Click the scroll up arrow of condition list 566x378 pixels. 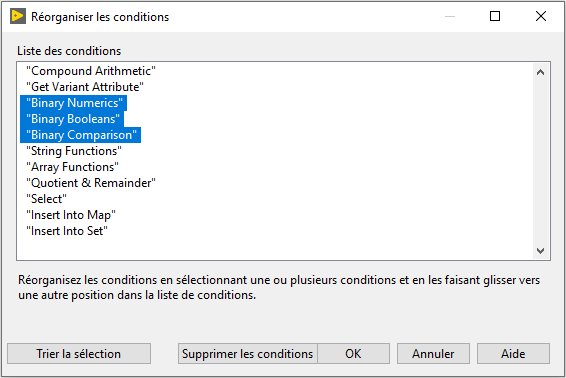540,72
